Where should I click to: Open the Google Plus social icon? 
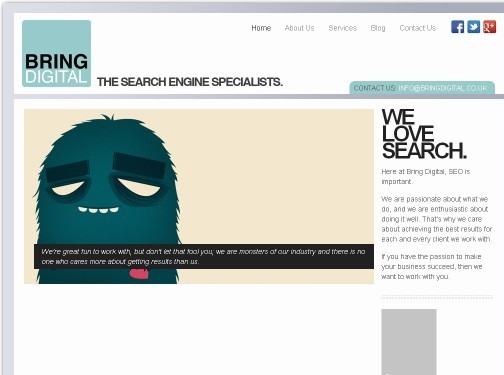[489, 27]
